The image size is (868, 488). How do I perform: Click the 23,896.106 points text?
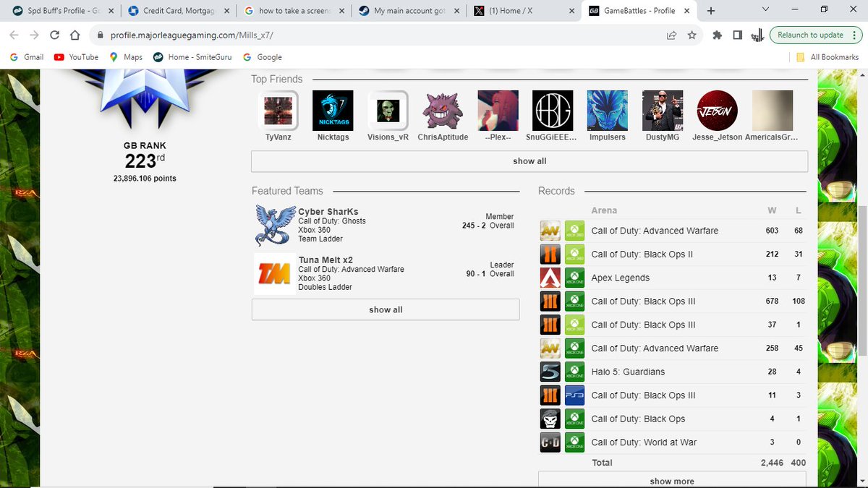pos(145,178)
